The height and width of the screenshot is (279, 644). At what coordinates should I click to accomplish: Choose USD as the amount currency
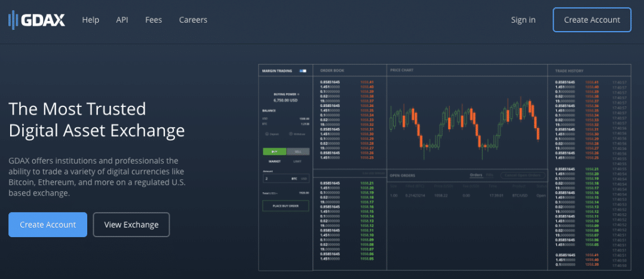point(304,179)
